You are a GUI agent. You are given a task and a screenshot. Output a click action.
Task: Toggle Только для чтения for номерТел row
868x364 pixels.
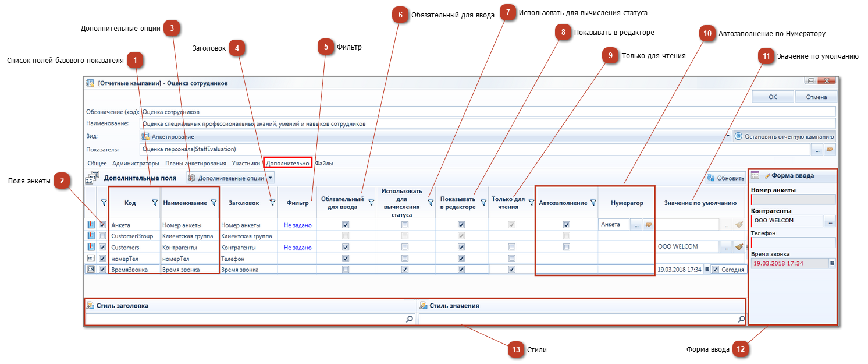pyautogui.click(x=512, y=258)
